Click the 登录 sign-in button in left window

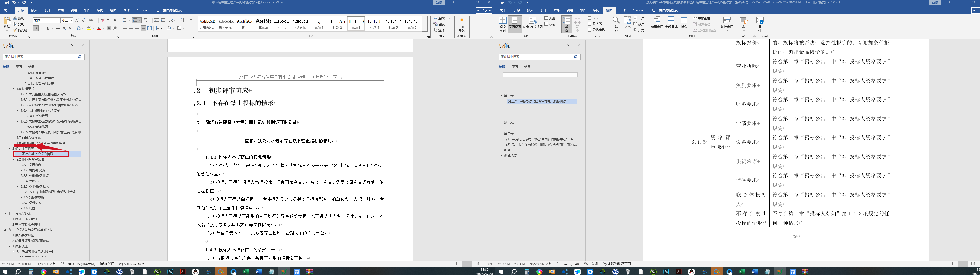[x=439, y=2]
